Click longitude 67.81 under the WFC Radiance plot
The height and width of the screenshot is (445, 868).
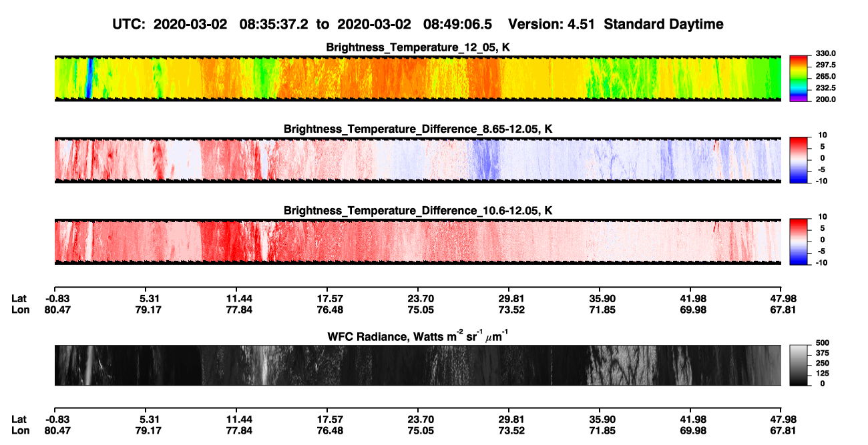[783, 430]
